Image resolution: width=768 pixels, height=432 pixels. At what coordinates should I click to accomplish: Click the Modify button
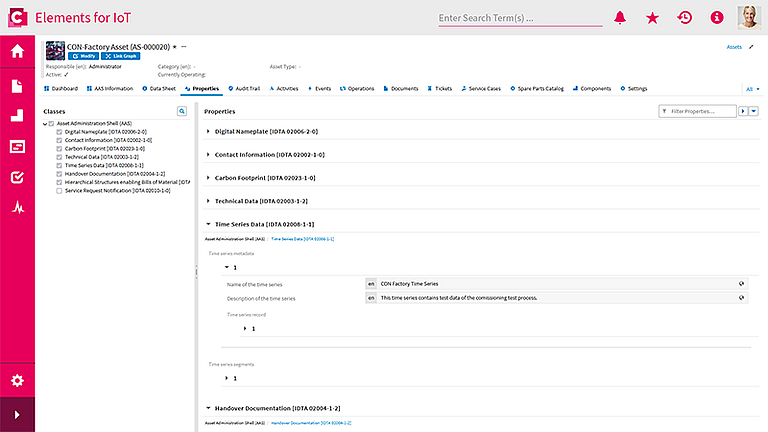click(x=83, y=56)
